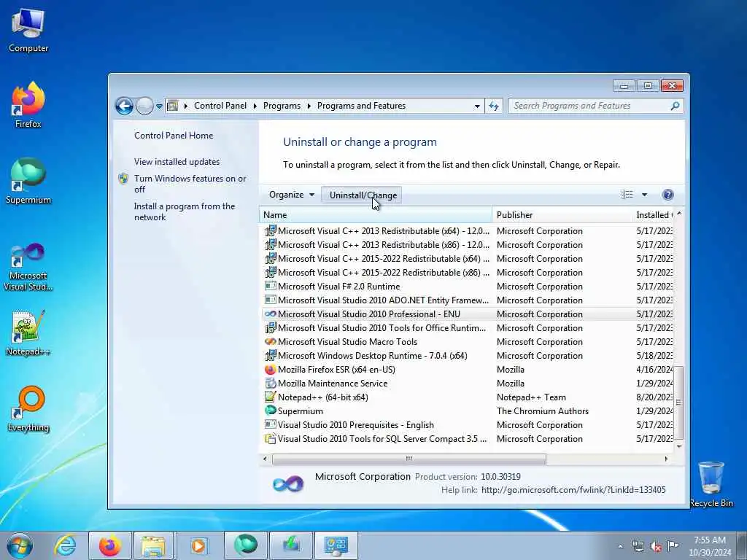Screen dimensions: 747x560
Task: Click the search magnifier icon
Action: tap(675, 106)
